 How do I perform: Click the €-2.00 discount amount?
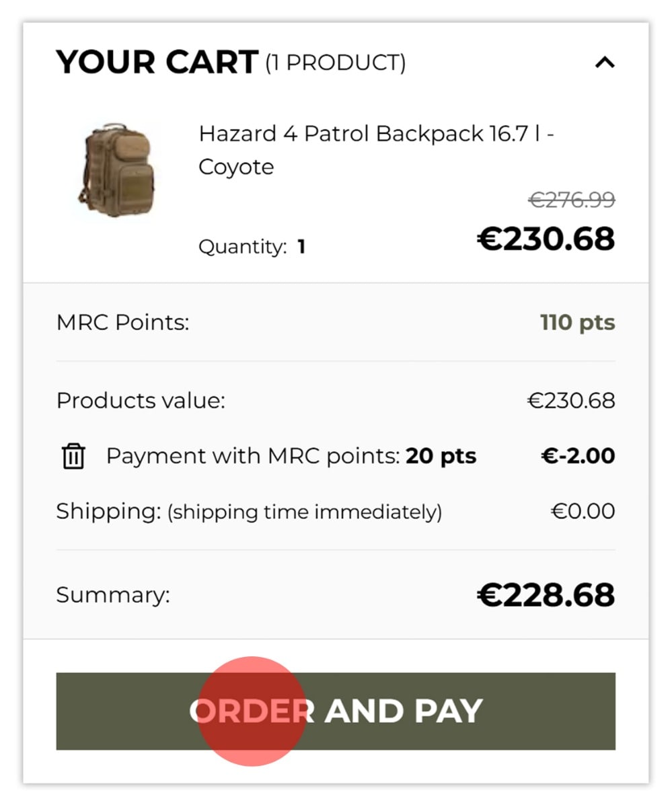578,457
